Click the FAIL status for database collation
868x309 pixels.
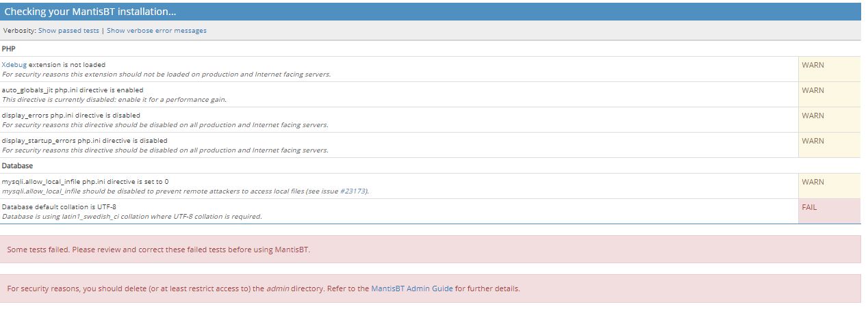pos(808,208)
